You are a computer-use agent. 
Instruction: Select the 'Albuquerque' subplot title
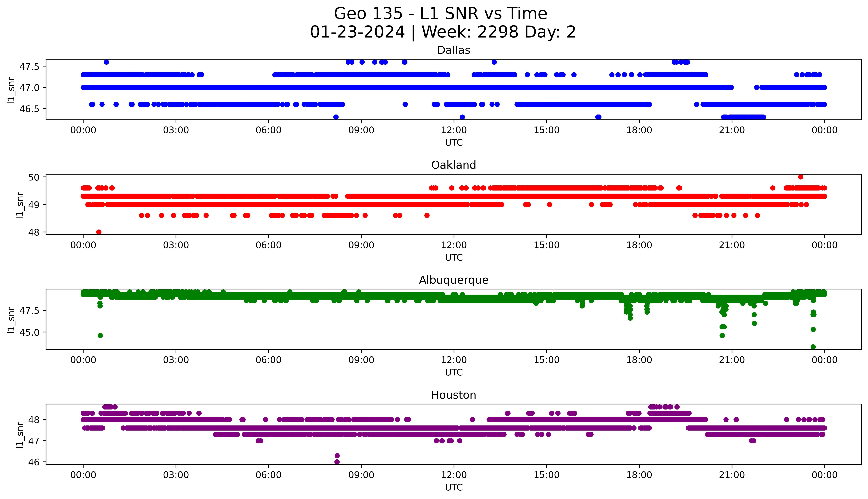[454, 280]
